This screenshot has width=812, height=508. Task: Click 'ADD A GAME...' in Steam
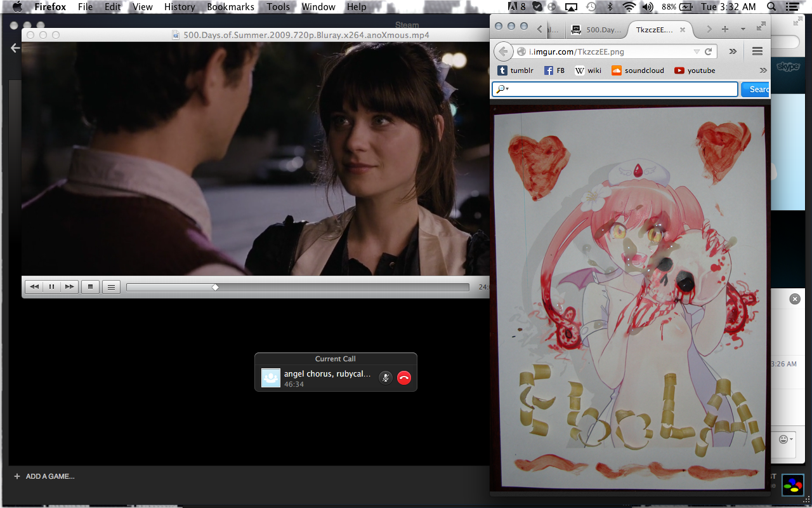[x=44, y=476]
